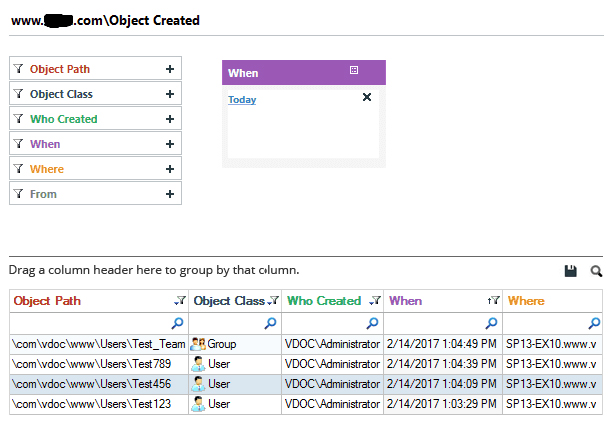This screenshot has height=430, width=612.
Task: Add a When filter with plus
Action: (x=170, y=144)
